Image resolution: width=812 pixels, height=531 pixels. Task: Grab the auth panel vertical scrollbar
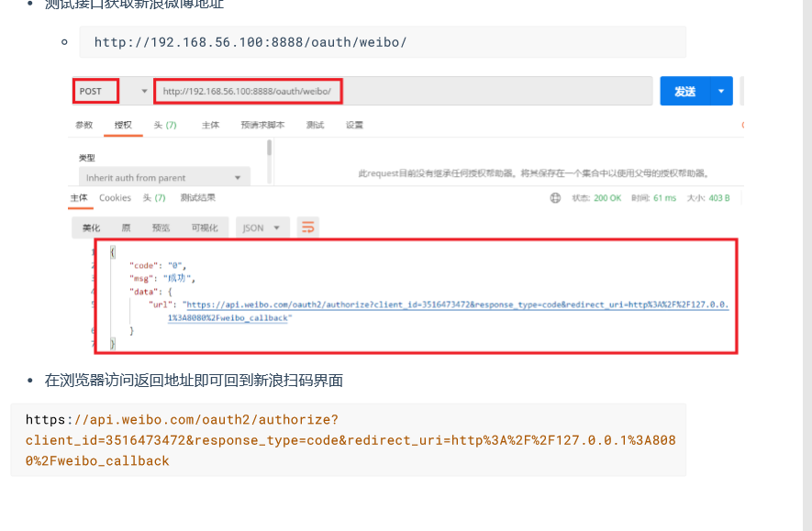coord(269,149)
